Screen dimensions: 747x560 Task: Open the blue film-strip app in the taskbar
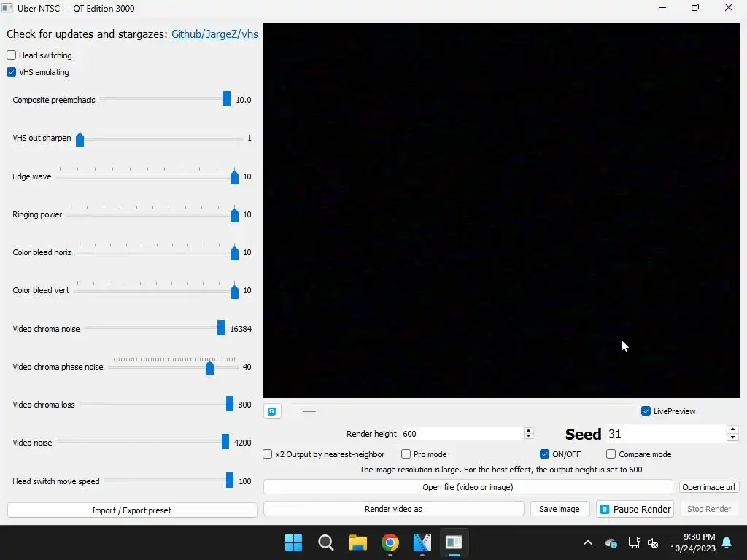[x=422, y=542]
